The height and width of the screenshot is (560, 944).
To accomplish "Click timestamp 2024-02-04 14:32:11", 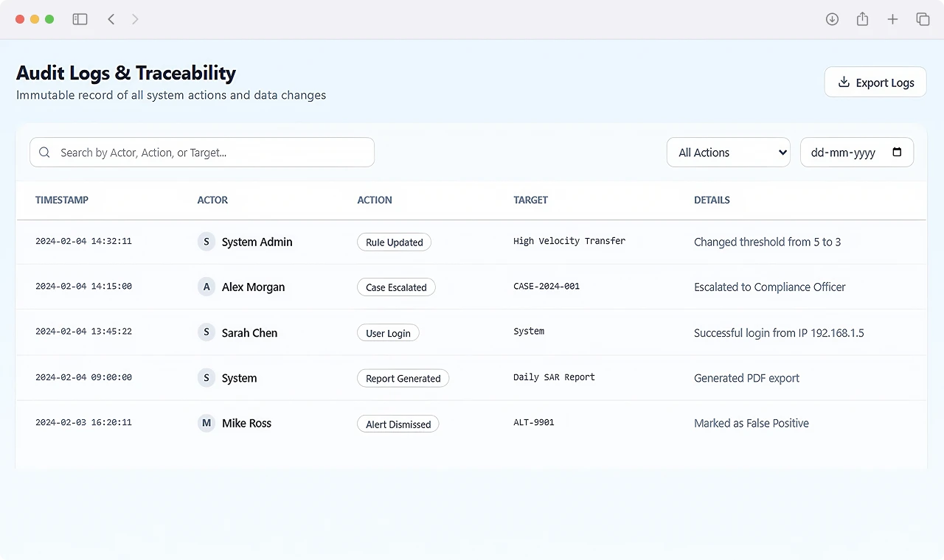I will 83,241.
